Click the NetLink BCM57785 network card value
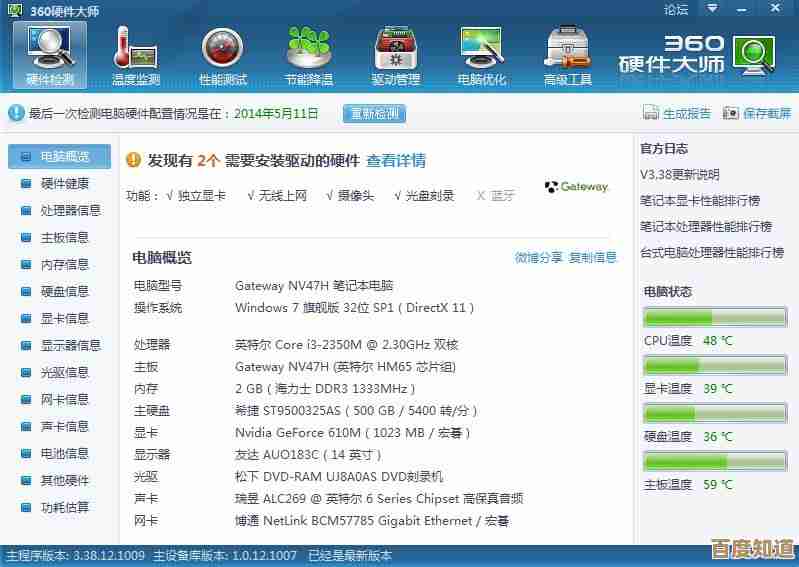Viewport: 799px width, 567px height. point(371,521)
